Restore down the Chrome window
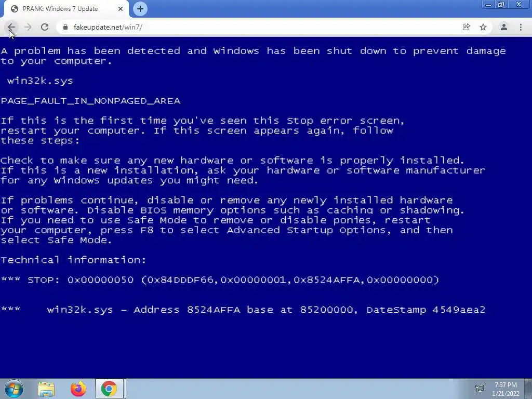 pos(501,5)
